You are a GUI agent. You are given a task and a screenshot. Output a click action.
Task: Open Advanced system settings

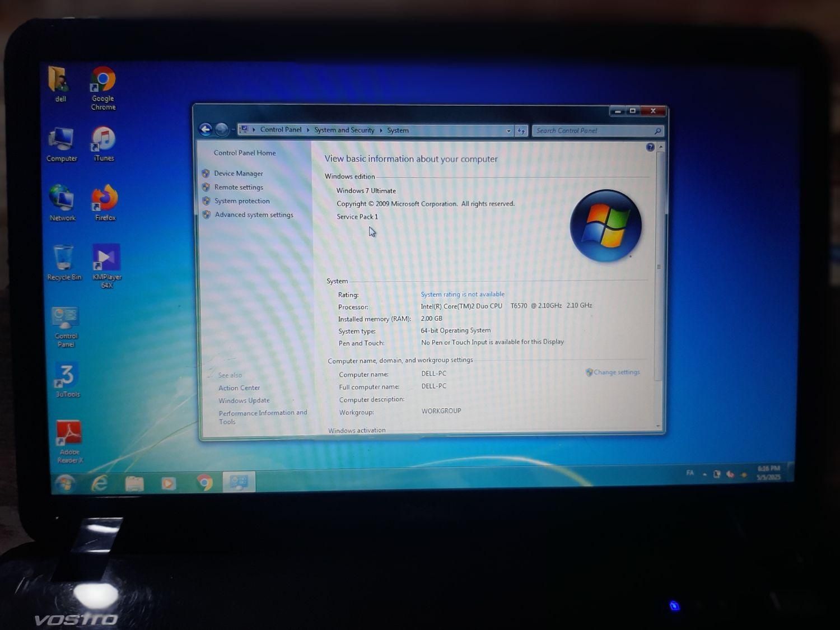(x=254, y=214)
